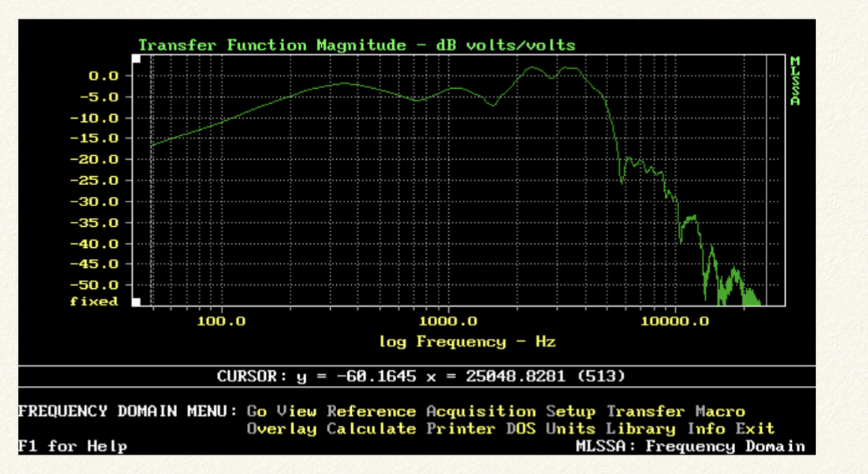The height and width of the screenshot is (474, 868).
Task: Open the Acquisition menu item
Action: (x=481, y=412)
